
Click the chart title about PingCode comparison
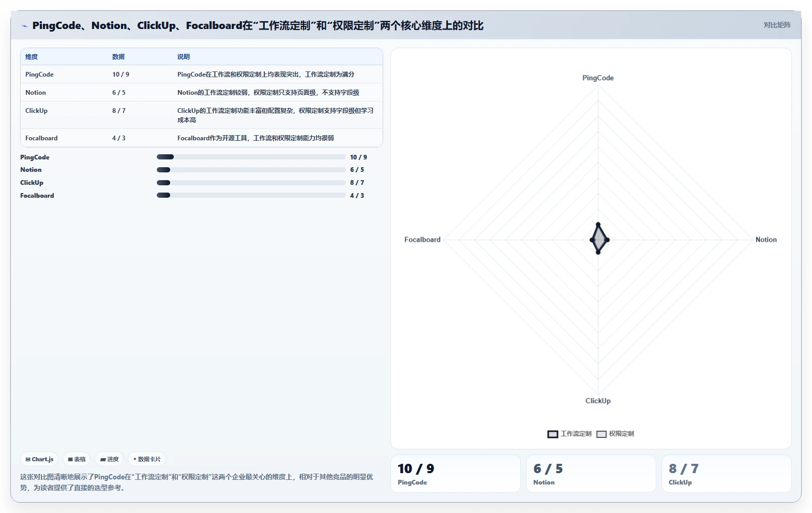click(258, 26)
